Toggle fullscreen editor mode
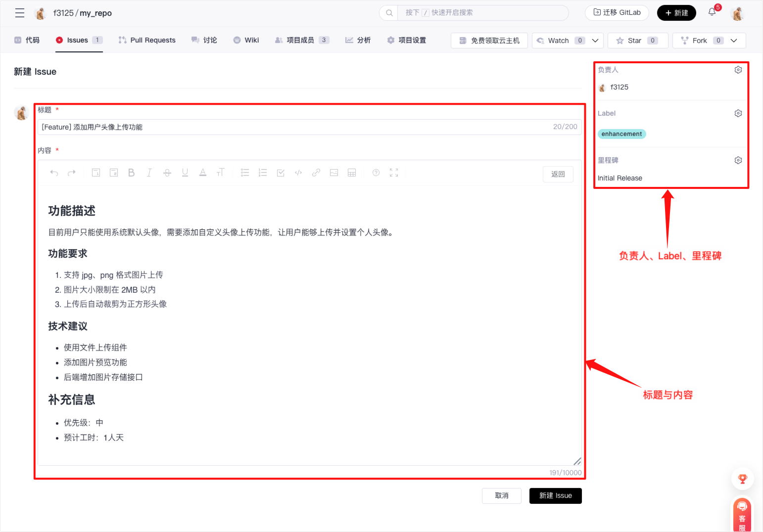The width and height of the screenshot is (763, 532). [394, 173]
